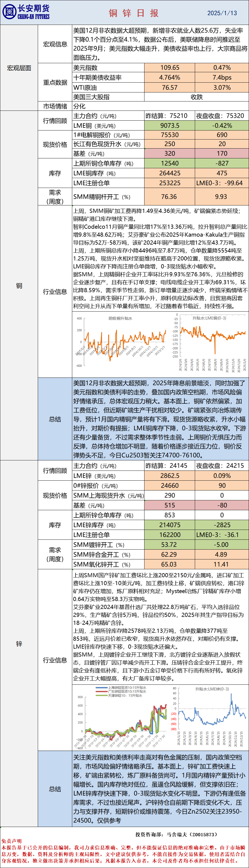Click the copper warrant change -827
Viewport: 249px width, 868px height.
222,163
